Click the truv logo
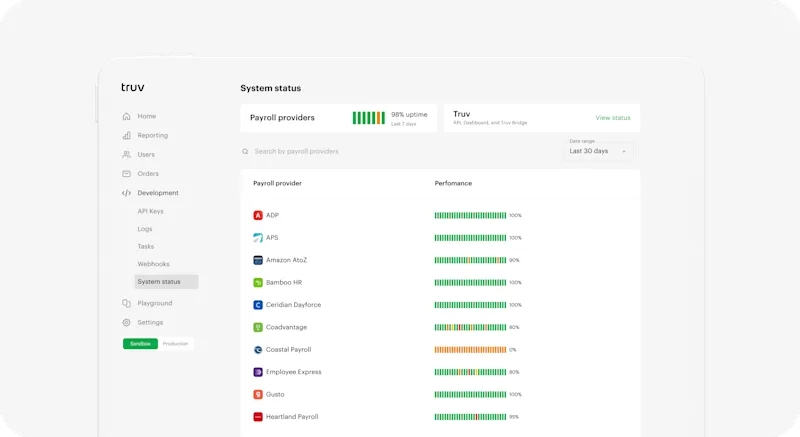The image size is (800, 437). [x=133, y=87]
